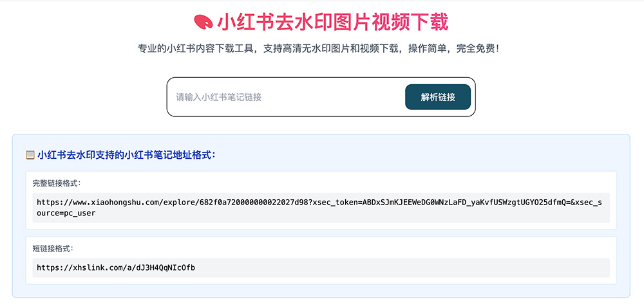
Task: Select the full xiaohongshu.com explore example URL
Action: click(320, 208)
